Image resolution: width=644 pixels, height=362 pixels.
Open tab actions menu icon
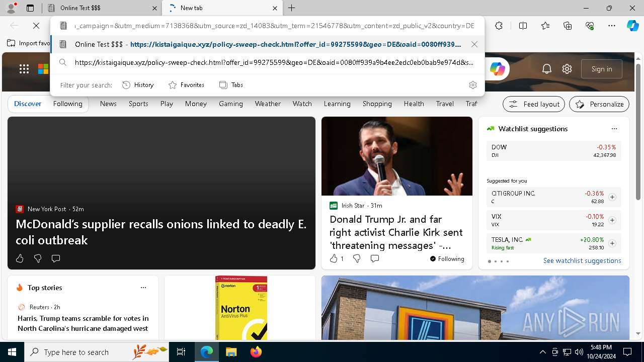pyautogui.click(x=30, y=8)
